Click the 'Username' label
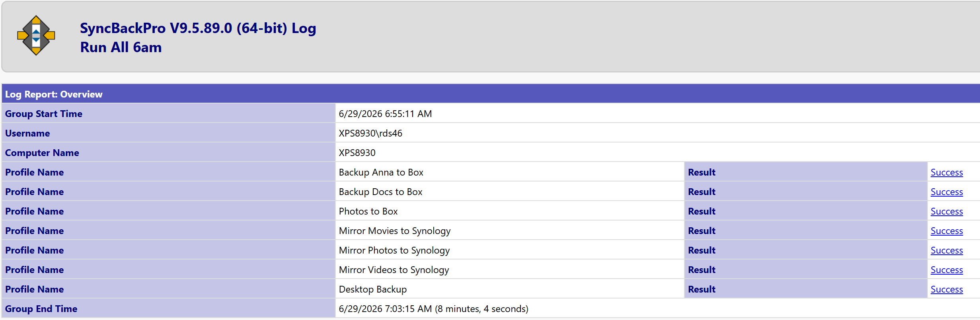 pos(27,133)
